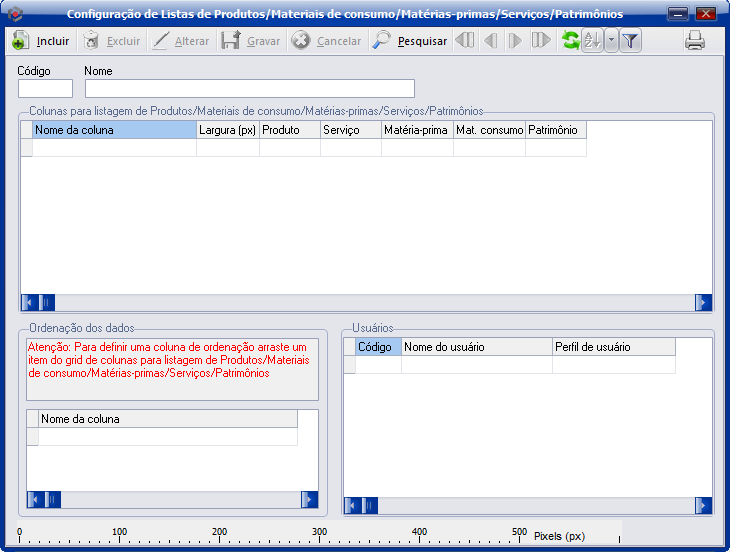Image resolution: width=730 pixels, height=552 pixels.
Task: Focus the Nome input field
Action: [x=250, y=88]
